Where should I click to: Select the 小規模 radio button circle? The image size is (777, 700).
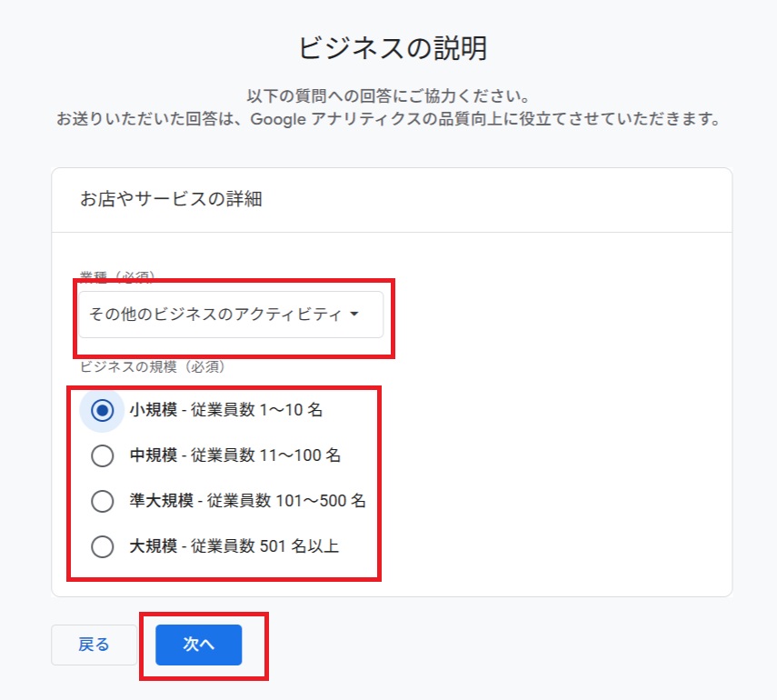click(x=103, y=411)
